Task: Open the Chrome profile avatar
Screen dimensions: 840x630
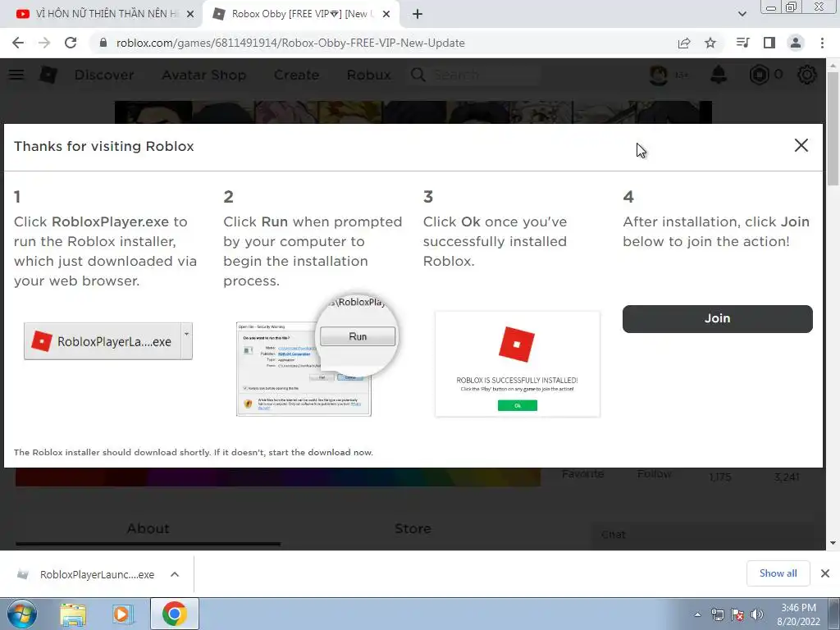Action: pyautogui.click(x=796, y=43)
